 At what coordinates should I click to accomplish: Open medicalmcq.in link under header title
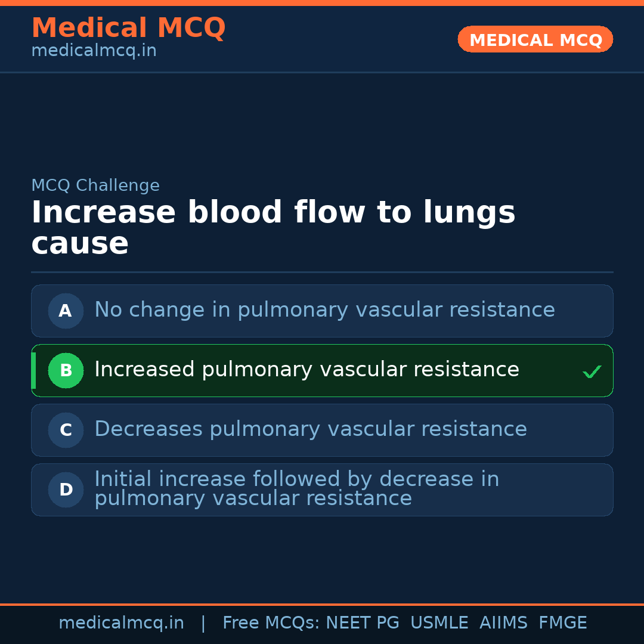coord(94,51)
